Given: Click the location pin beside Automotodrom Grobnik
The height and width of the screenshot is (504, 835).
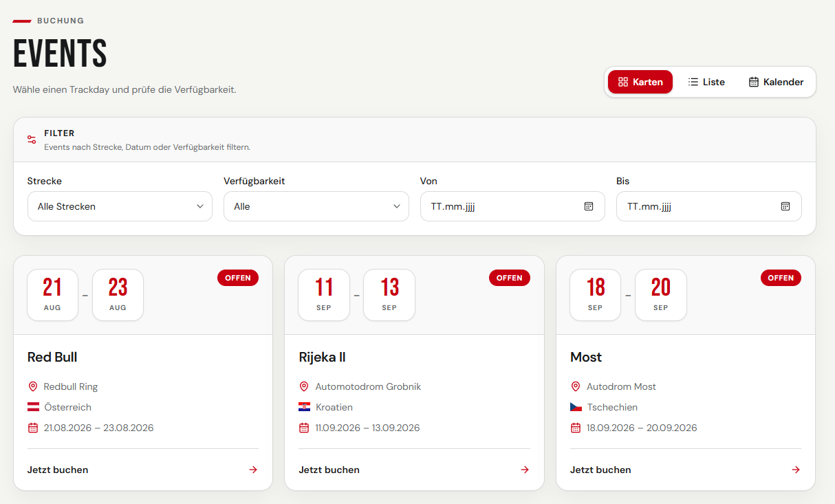Looking at the screenshot, I should [304, 386].
